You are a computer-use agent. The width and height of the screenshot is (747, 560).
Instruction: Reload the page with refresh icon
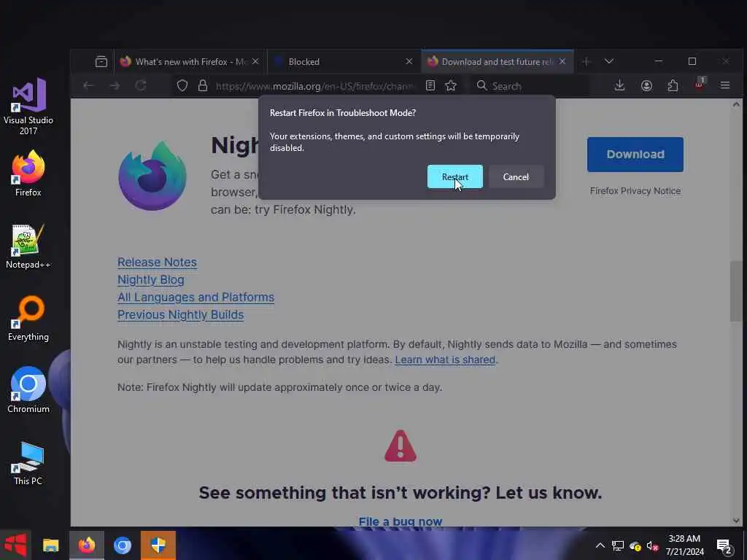click(141, 86)
